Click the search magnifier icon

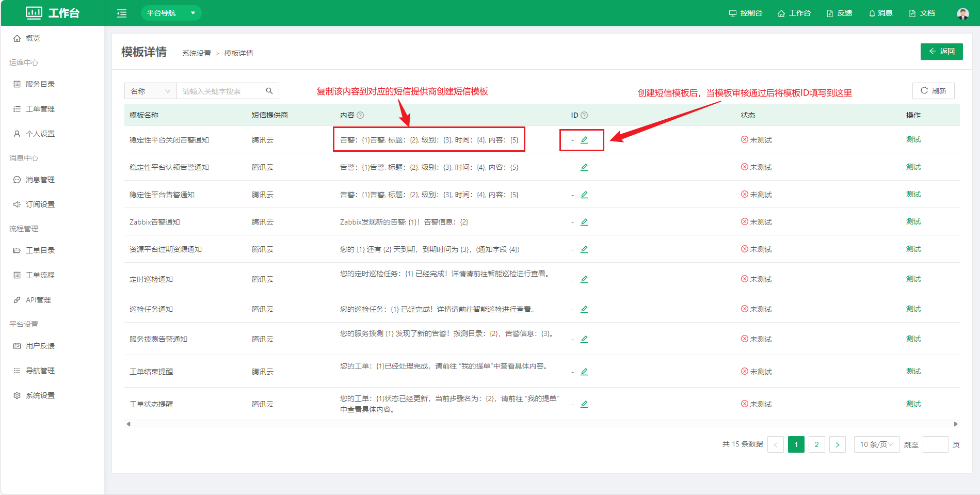pos(269,91)
